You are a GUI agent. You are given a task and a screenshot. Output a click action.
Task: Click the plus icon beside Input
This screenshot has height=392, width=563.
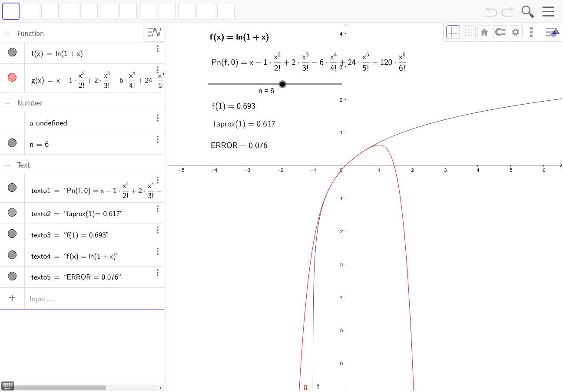12,298
